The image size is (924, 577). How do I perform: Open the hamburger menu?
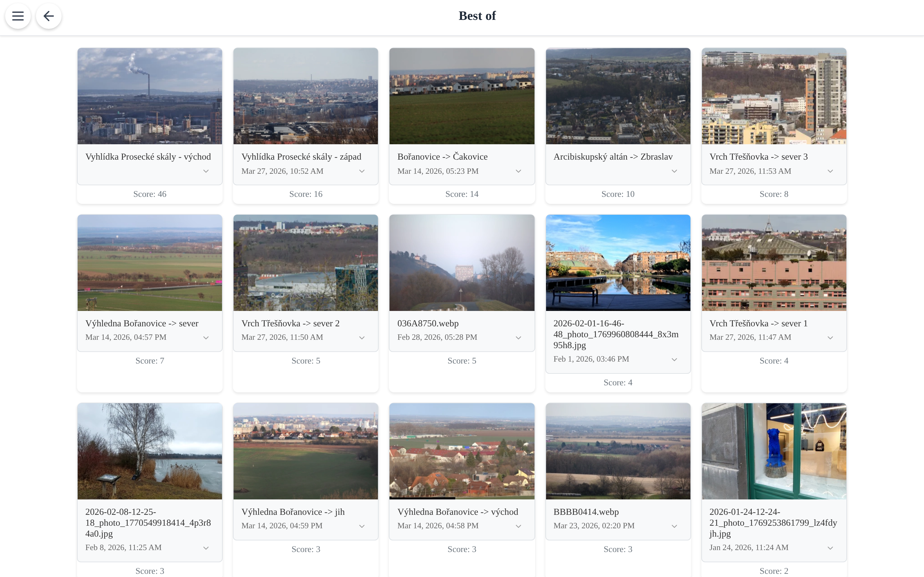pos(18,16)
